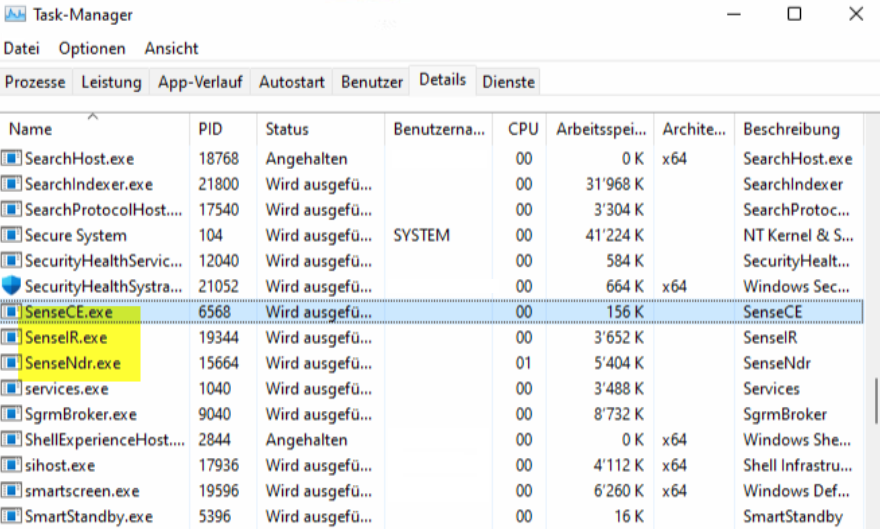Click the NT Kernel description cell
Screen dimensions: 880x529
point(798,235)
